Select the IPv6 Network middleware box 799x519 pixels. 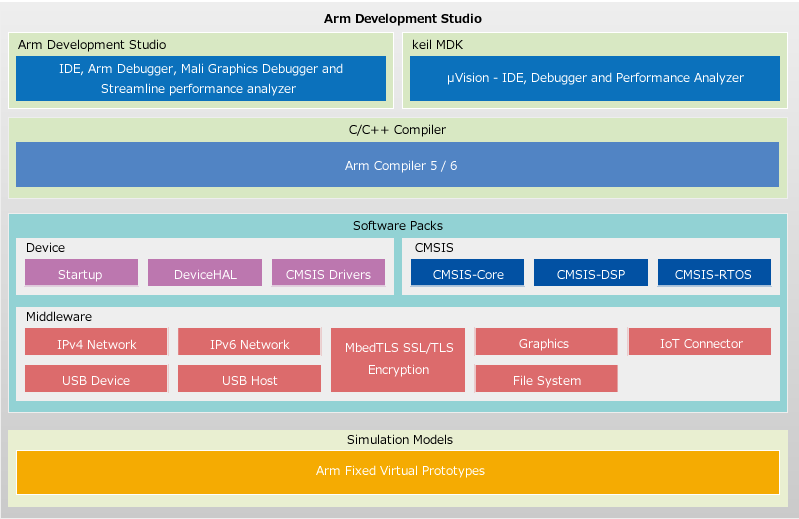pyautogui.click(x=249, y=344)
